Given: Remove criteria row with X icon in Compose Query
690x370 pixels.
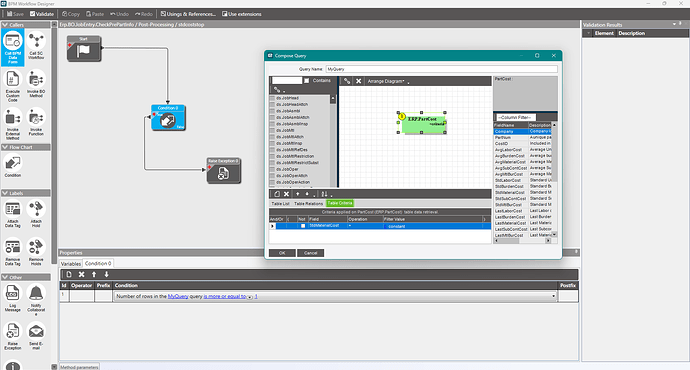Looking at the screenshot, I should point(286,194).
